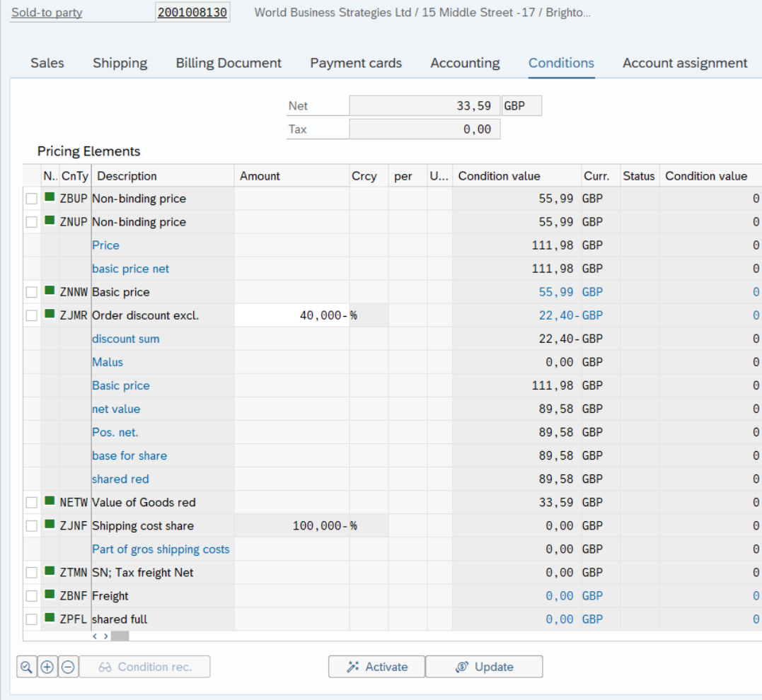Select the ZJMR Order discount row checkbox
This screenshot has width=762, height=700.
tap(32, 315)
